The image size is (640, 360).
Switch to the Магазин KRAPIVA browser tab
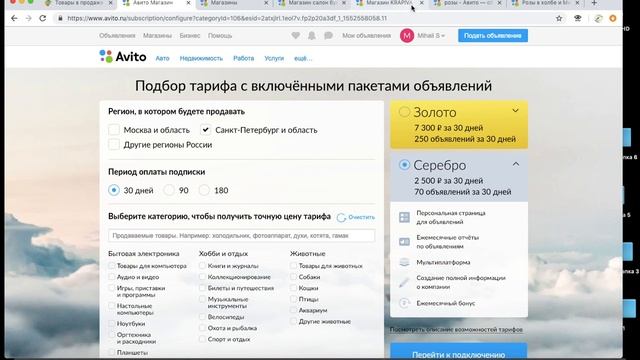point(388,3)
